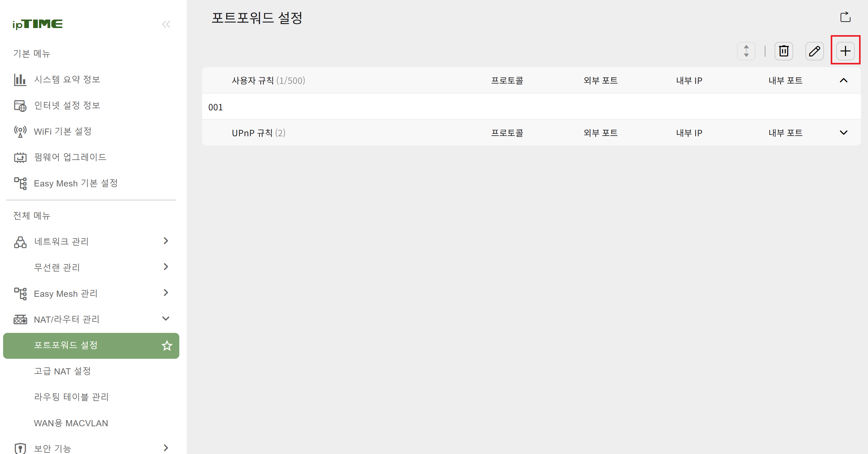Viewport: 868px width, 454px height.
Task: Open 펌웨어 업그레이드 menu item
Action: [x=70, y=157]
